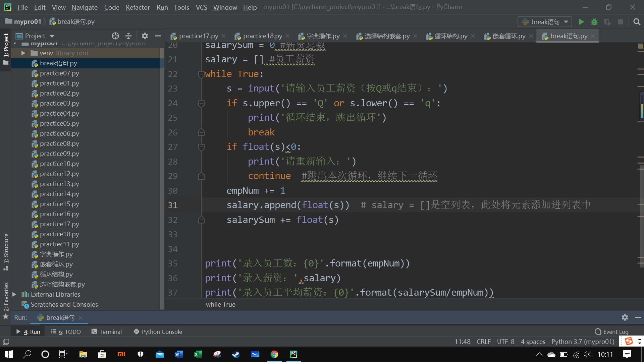
Task: Click the 4 spaces indent setting
Action: pos(533,342)
